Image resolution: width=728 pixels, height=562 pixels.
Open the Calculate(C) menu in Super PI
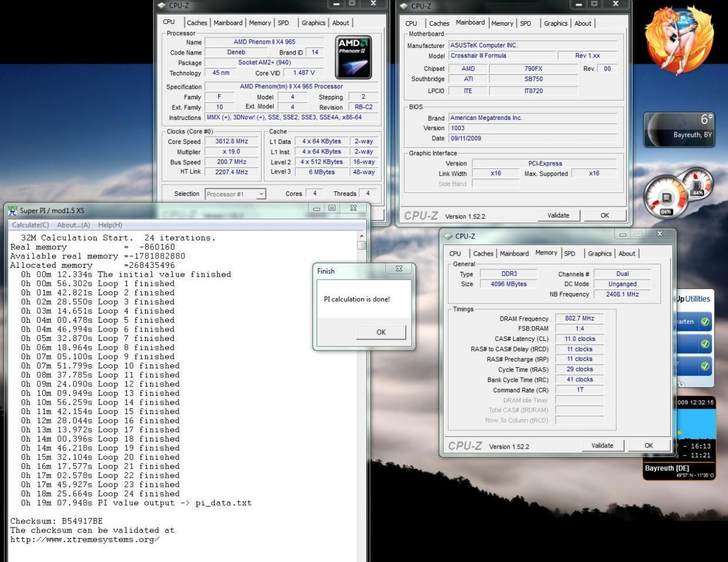click(x=30, y=225)
